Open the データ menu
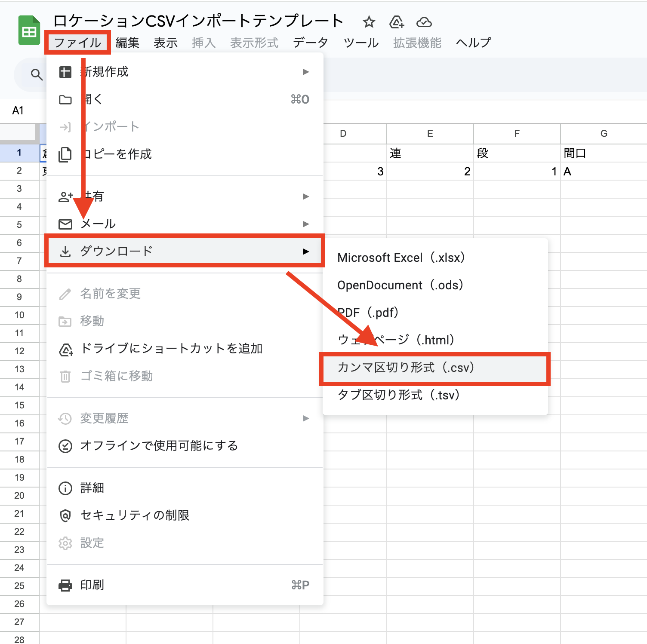The width and height of the screenshot is (647, 644). tap(310, 43)
